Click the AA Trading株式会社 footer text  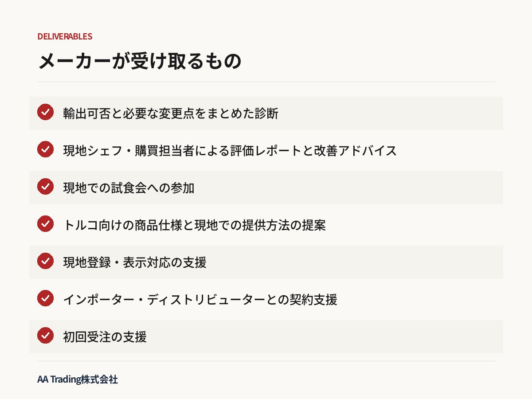78,379
